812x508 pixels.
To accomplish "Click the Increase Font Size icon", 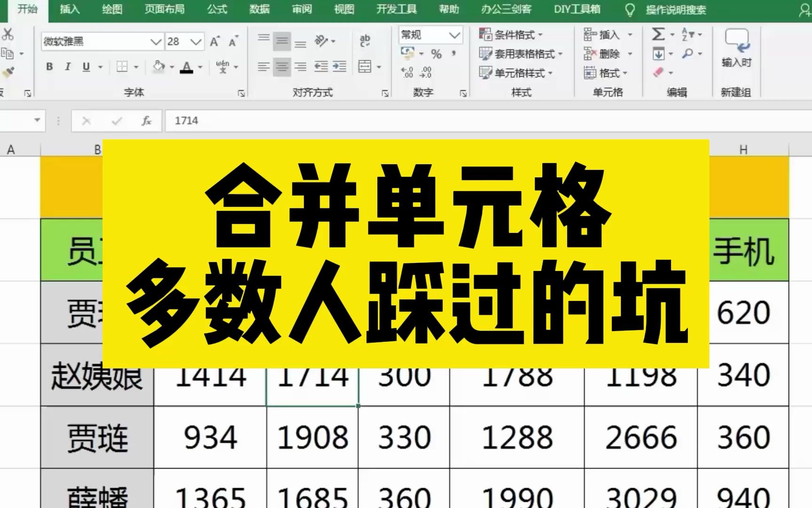I will [x=215, y=41].
